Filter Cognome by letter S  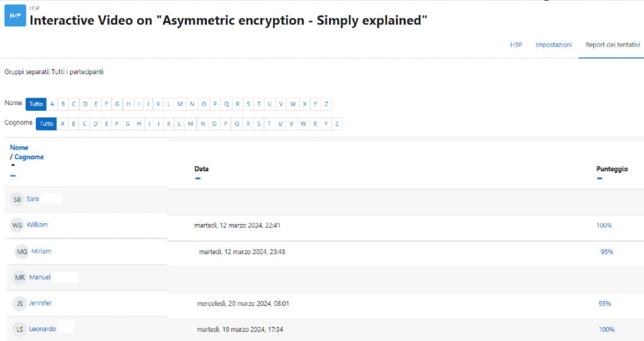258,124
